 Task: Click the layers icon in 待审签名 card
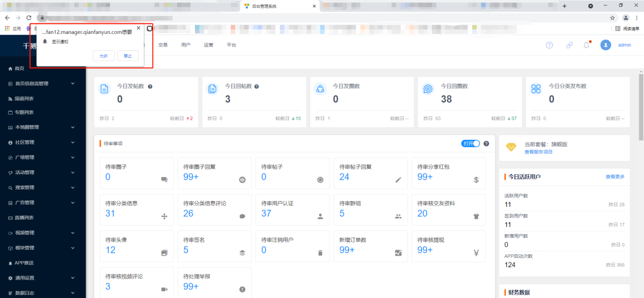[x=242, y=253]
